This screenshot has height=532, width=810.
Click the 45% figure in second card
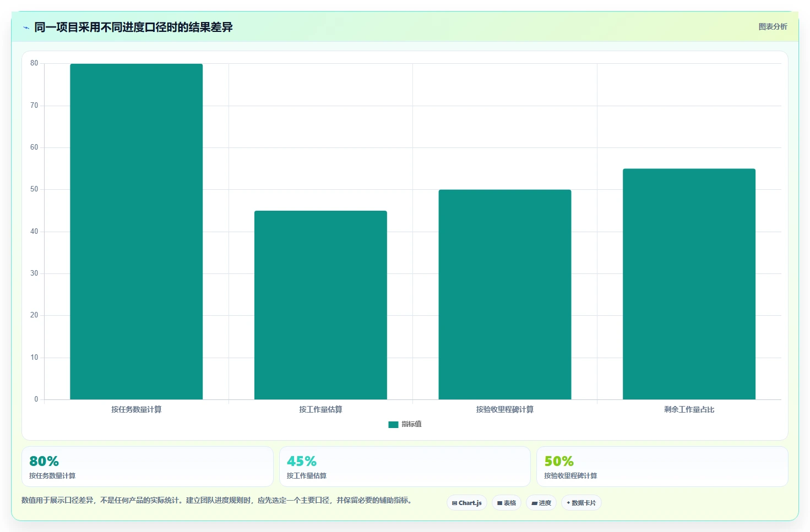click(x=302, y=461)
